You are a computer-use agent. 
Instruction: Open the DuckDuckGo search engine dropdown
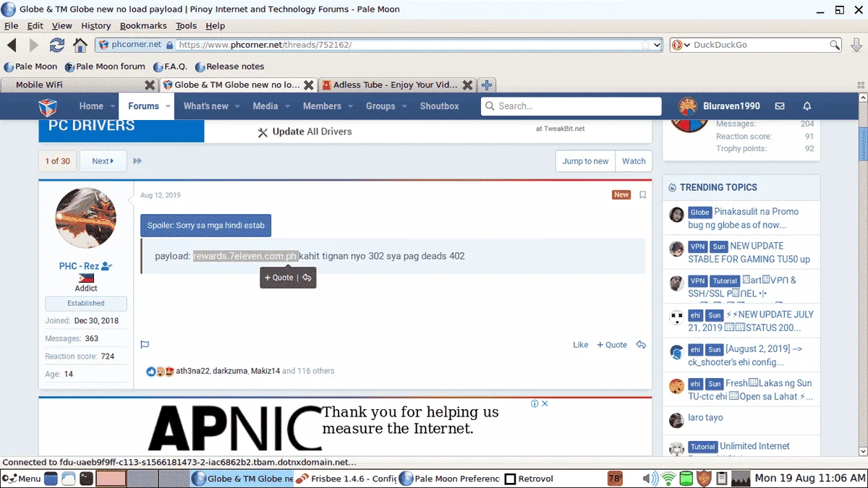pos(686,45)
